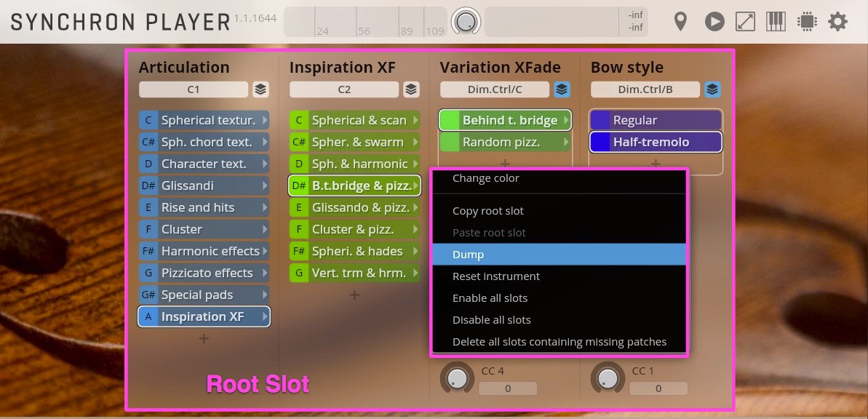
Task: Click the layers icon next to C2
Action: [411, 89]
